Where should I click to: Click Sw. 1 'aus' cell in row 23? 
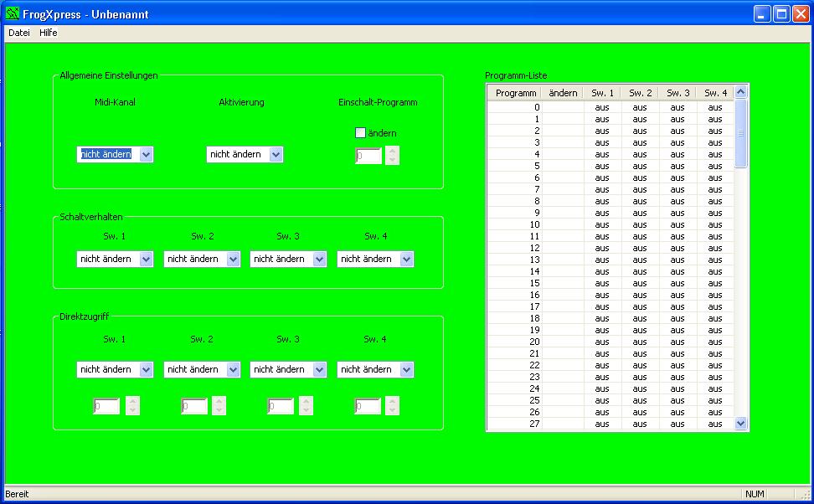click(x=602, y=378)
